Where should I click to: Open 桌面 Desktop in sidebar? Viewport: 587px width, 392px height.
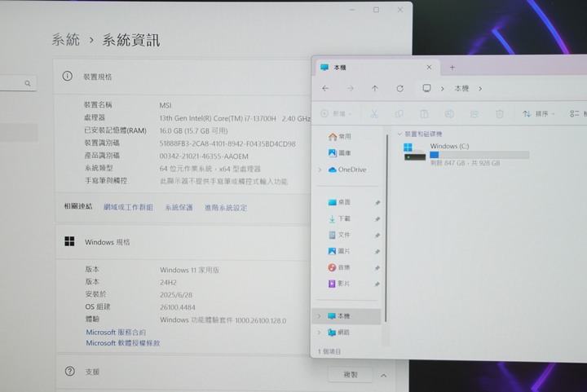[x=339, y=202]
